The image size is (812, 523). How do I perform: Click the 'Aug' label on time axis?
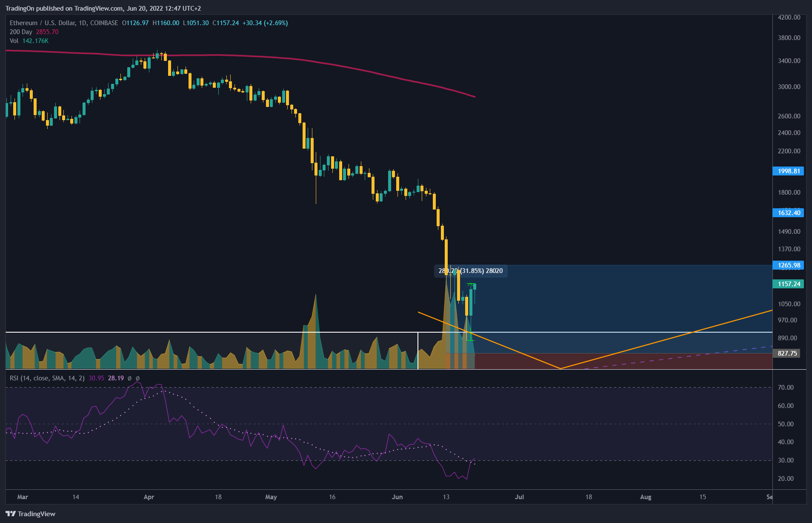click(x=646, y=497)
